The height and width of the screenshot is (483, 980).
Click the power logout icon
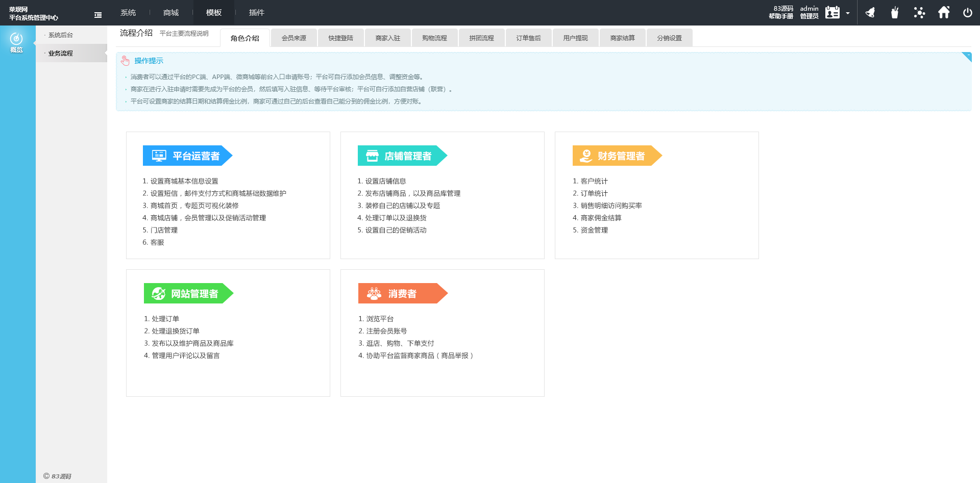[968, 13]
